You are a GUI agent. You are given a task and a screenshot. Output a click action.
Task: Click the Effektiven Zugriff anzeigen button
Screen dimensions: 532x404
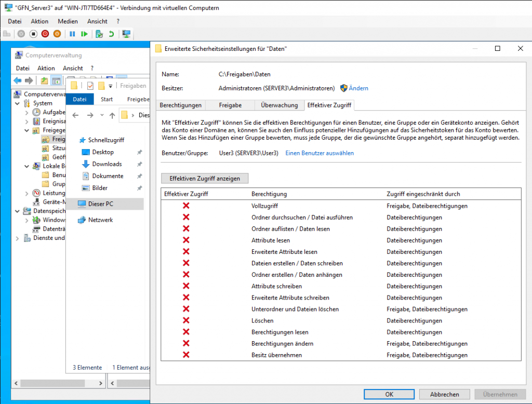(x=205, y=178)
